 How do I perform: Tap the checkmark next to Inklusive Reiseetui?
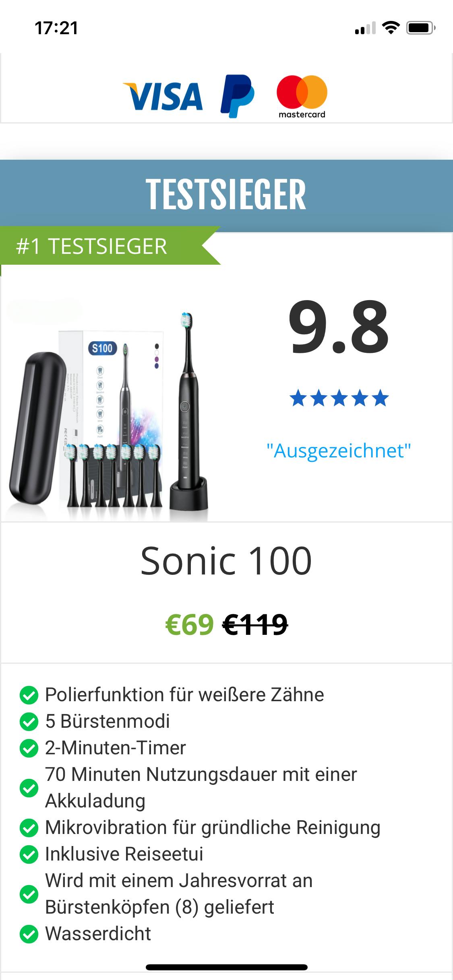click(29, 854)
